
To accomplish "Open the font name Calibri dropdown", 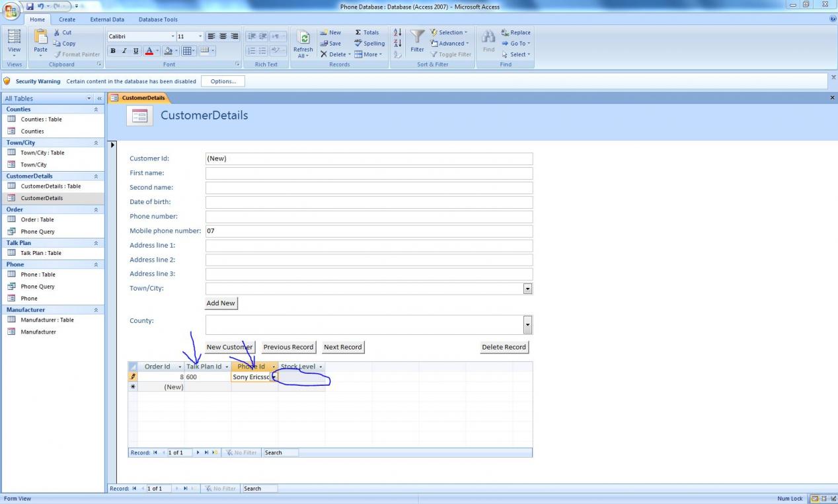I will pyautogui.click(x=173, y=36).
